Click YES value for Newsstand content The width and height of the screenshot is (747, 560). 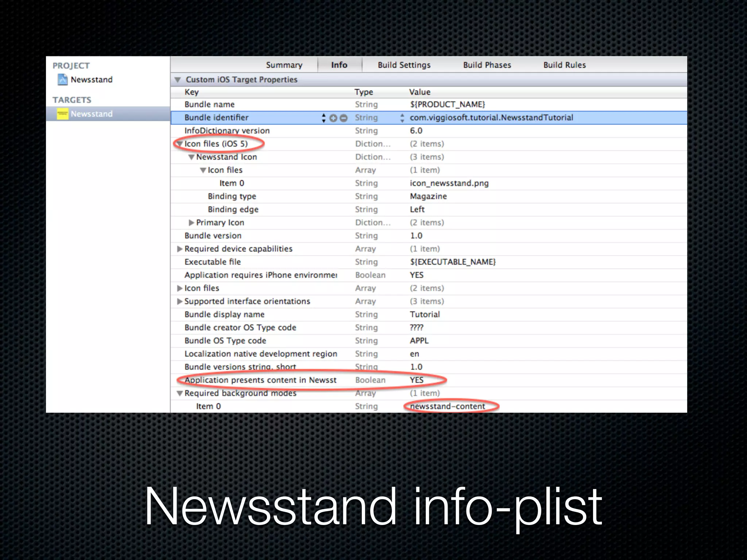pos(417,380)
